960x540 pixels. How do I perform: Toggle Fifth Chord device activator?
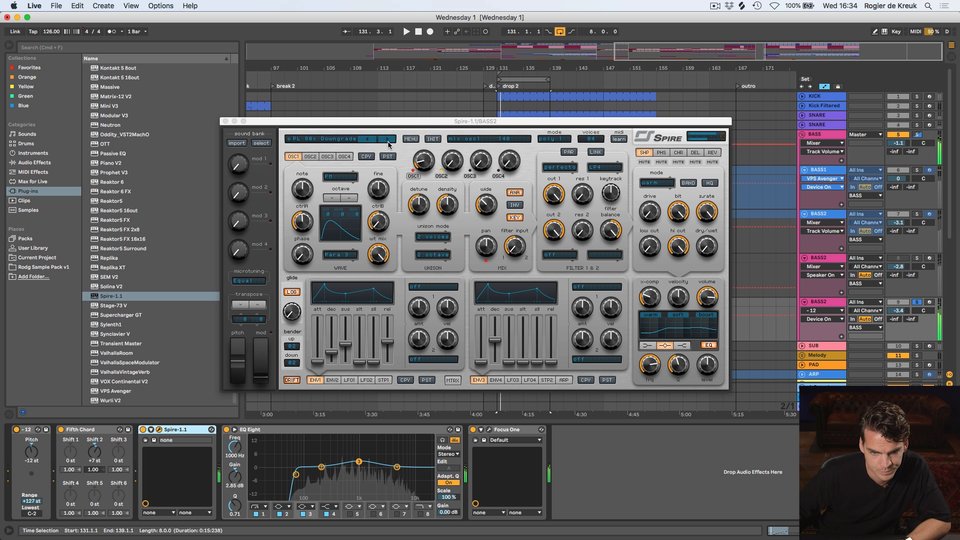pyautogui.click(x=61, y=430)
